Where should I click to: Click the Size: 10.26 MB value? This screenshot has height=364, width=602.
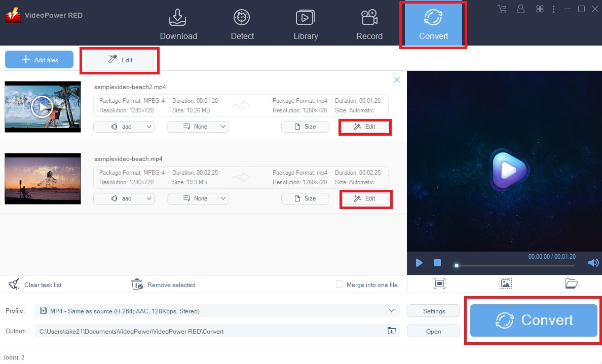pos(191,110)
